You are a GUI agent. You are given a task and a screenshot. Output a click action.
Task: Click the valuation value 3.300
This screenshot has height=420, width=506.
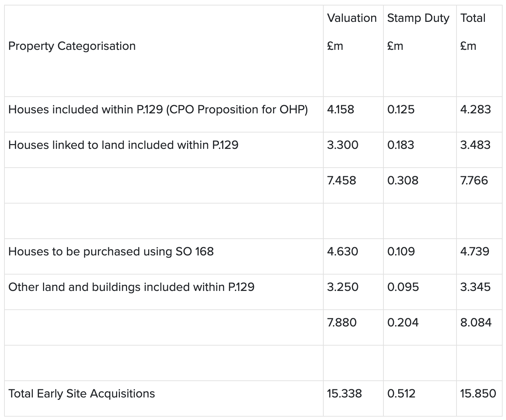click(343, 145)
